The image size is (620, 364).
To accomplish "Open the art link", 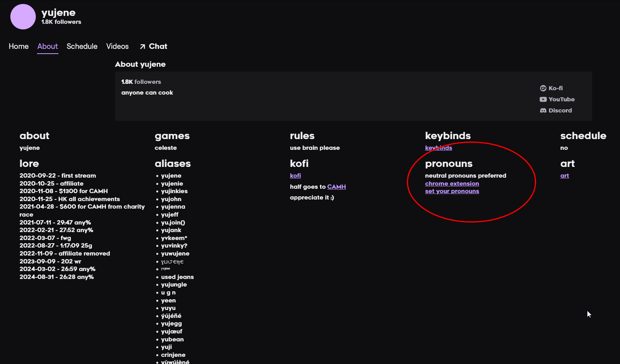I will 565,176.
